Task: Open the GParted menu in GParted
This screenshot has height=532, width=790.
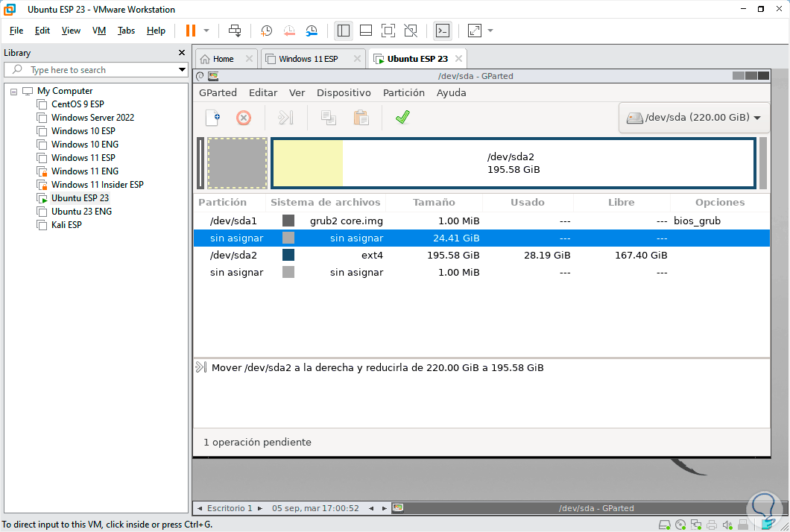Action: 218,92
